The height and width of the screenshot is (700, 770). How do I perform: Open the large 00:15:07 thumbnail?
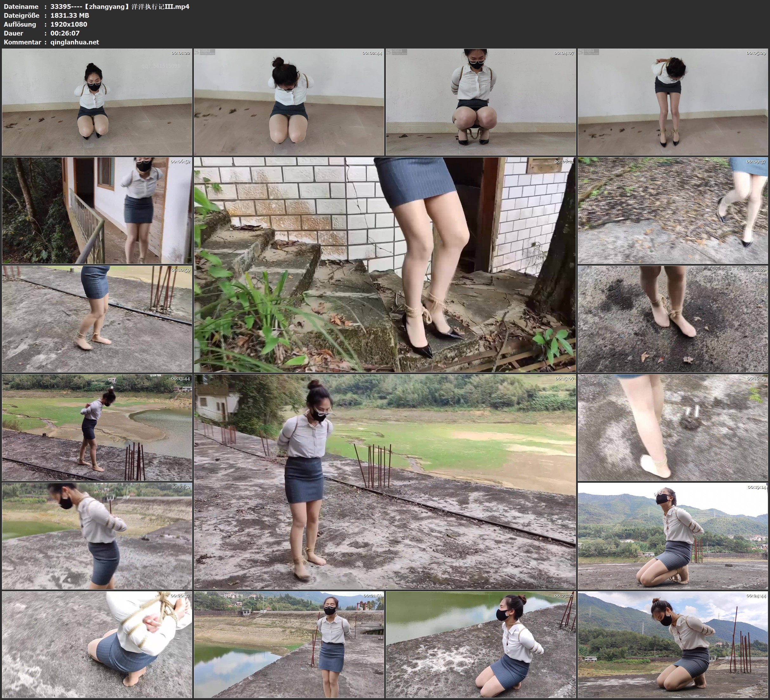385,481
